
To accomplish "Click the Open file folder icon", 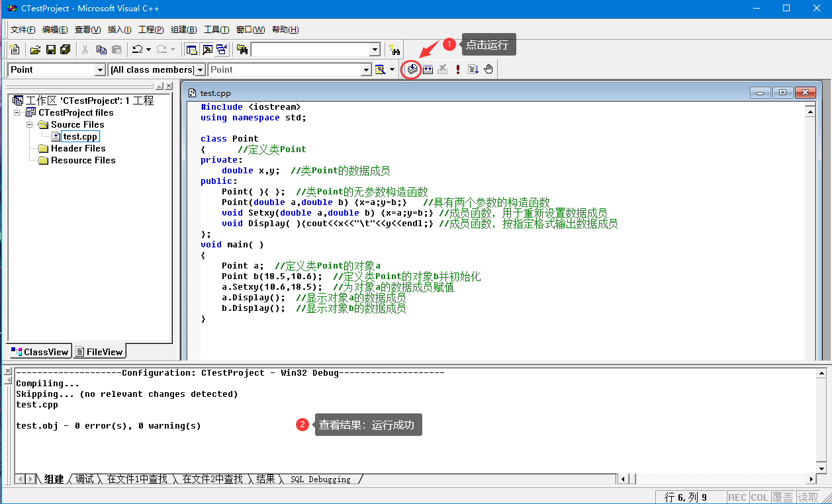I will [x=36, y=50].
